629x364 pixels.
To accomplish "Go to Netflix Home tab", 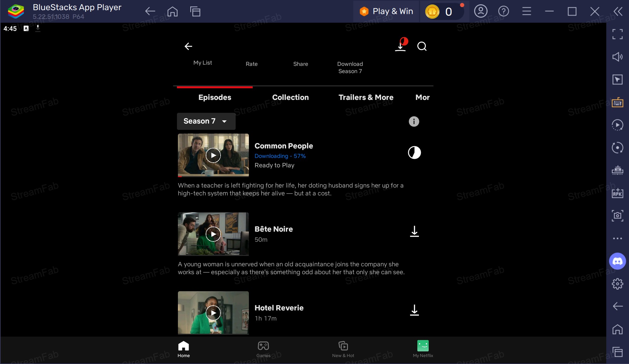I will tap(184, 349).
